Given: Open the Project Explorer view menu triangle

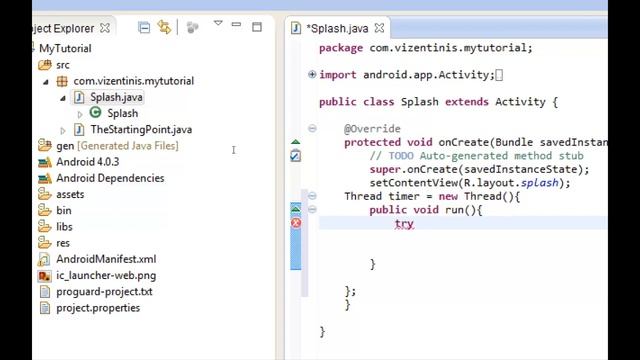Looking at the screenshot, I should 218,23.
